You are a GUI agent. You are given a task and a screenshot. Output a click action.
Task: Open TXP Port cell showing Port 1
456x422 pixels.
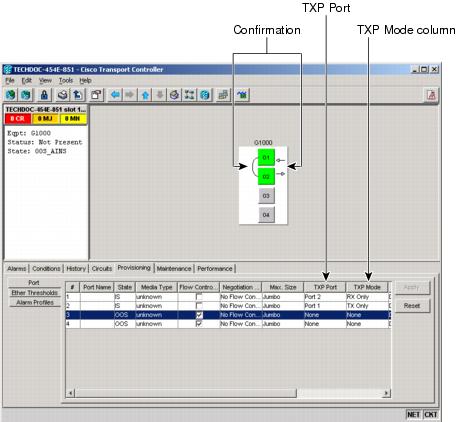(325, 306)
